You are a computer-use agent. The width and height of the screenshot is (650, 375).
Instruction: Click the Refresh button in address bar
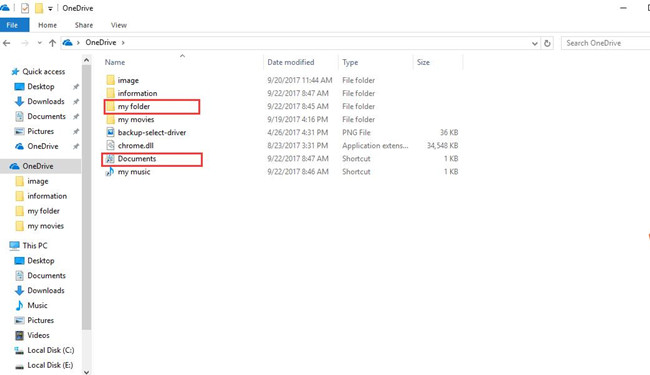(547, 43)
